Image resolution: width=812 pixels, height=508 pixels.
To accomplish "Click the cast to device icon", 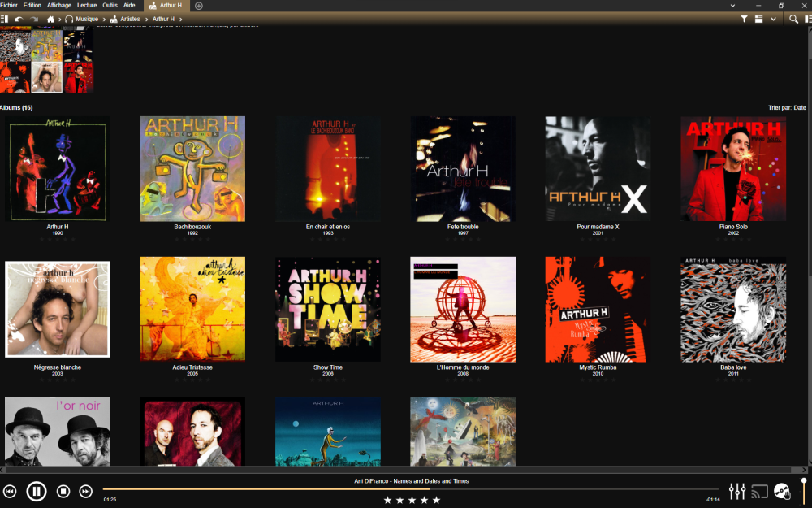I will pos(760,491).
